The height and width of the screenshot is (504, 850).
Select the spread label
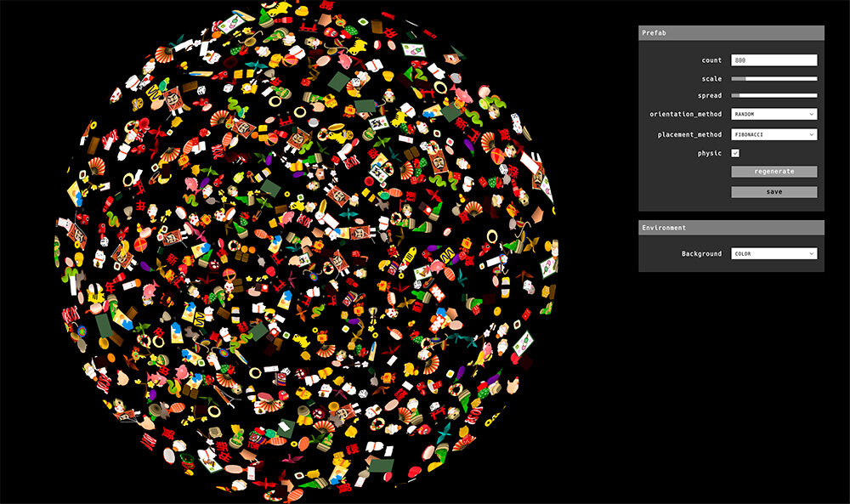(709, 95)
